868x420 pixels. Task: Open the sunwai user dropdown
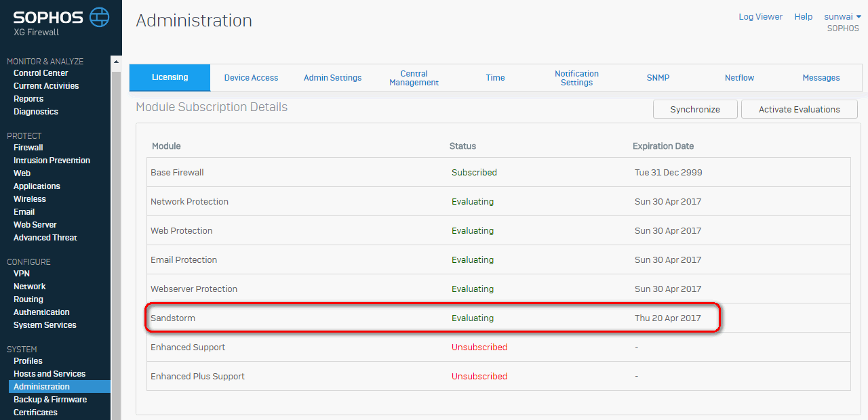[842, 17]
